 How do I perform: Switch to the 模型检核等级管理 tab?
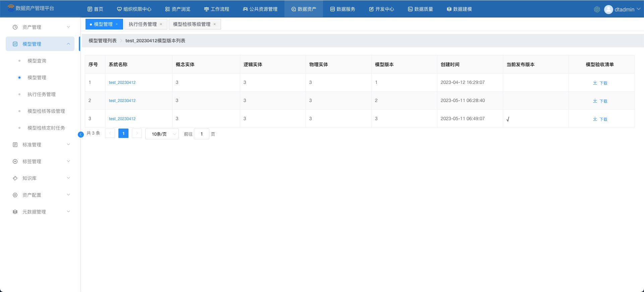[x=192, y=24]
